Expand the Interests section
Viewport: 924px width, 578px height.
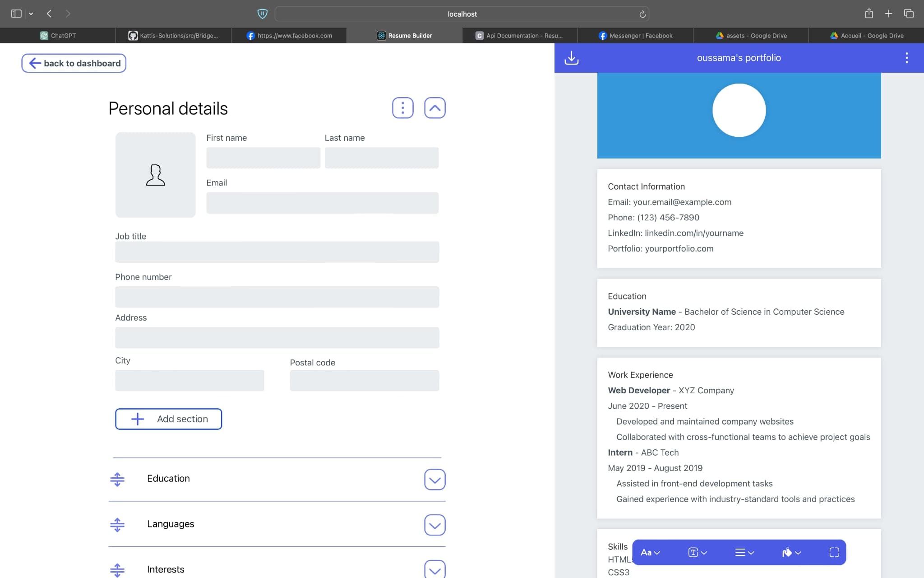tap(434, 569)
